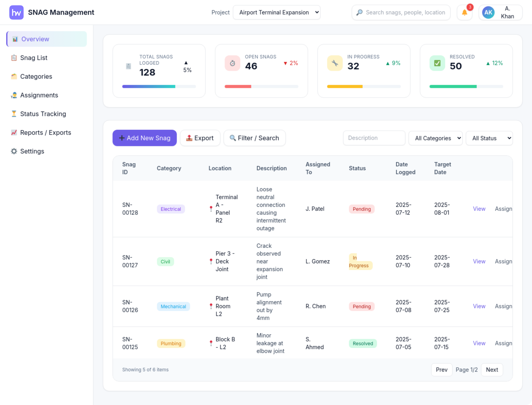Click the AK user avatar
The width and height of the screenshot is (532, 405).
[488, 12]
